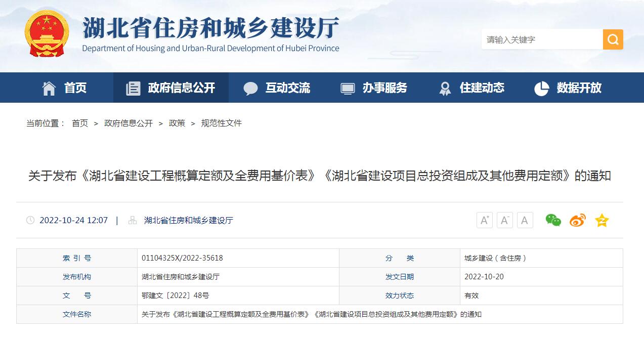Image resolution: width=644 pixels, height=339 pixels.
Task: Share article via Weibo icon
Action: coord(577,220)
